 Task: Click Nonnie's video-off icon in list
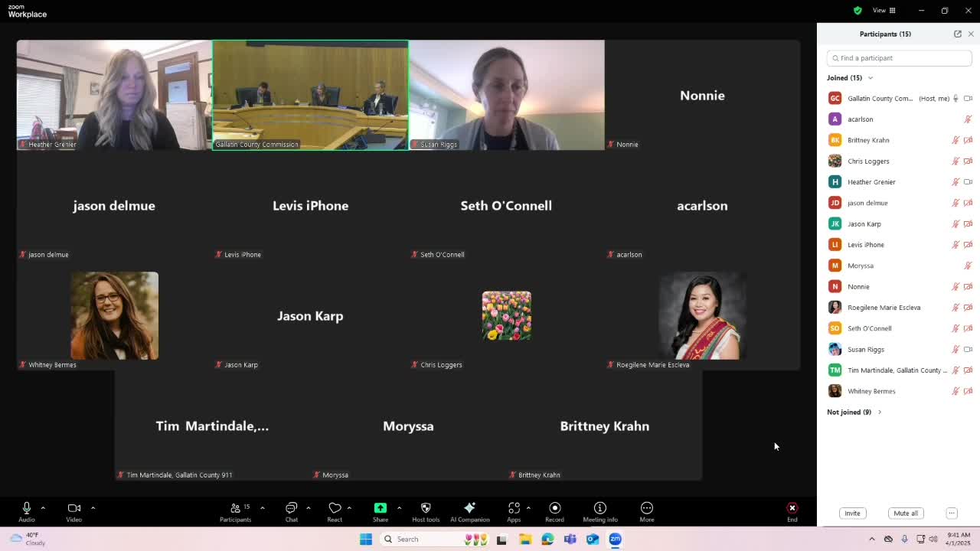(x=968, y=286)
